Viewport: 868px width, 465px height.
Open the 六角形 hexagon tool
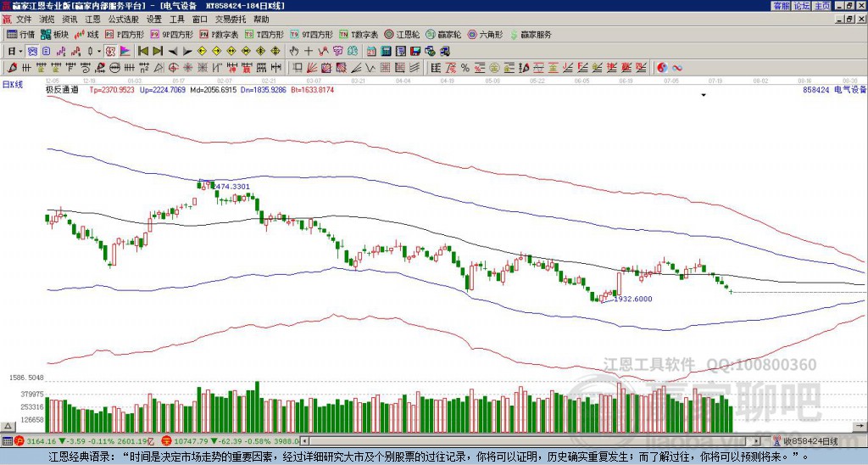[x=485, y=34]
